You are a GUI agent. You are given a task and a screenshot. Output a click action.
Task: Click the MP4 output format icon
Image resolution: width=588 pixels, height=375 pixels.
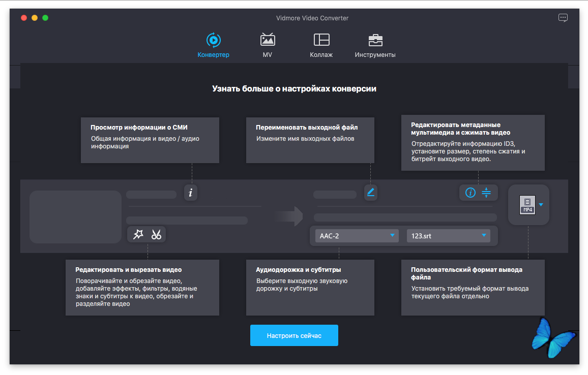pyautogui.click(x=527, y=205)
